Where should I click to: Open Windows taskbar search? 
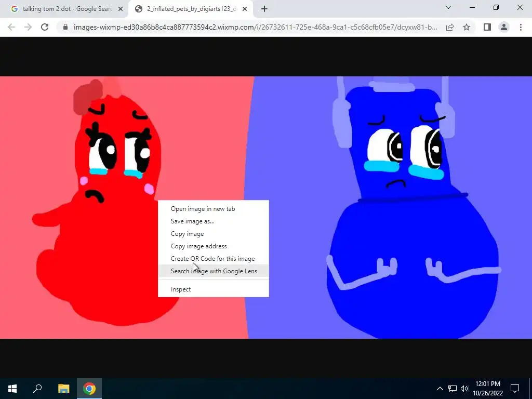click(x=37, y=389)
